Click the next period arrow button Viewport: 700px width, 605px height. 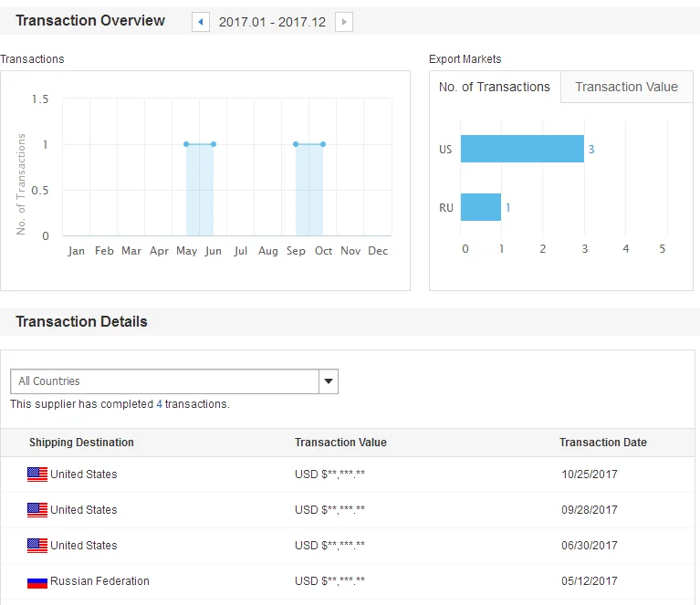click(x=344, y=22)
